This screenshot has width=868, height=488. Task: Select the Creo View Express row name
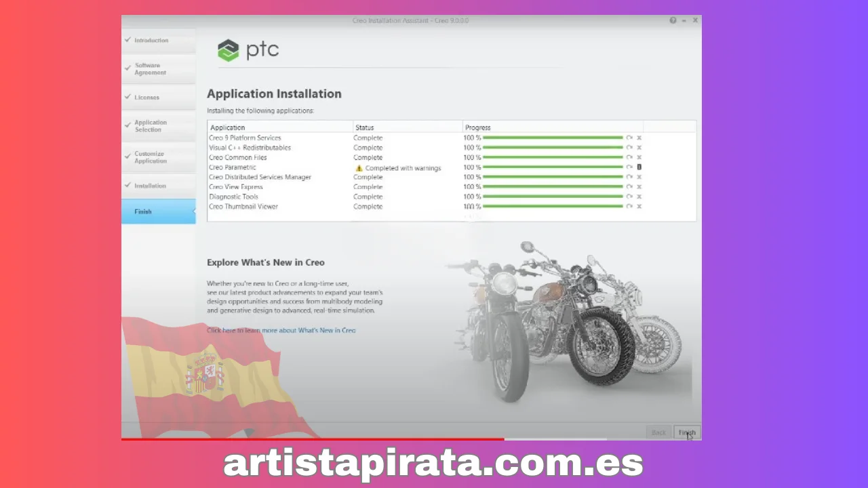pos(236,187)
